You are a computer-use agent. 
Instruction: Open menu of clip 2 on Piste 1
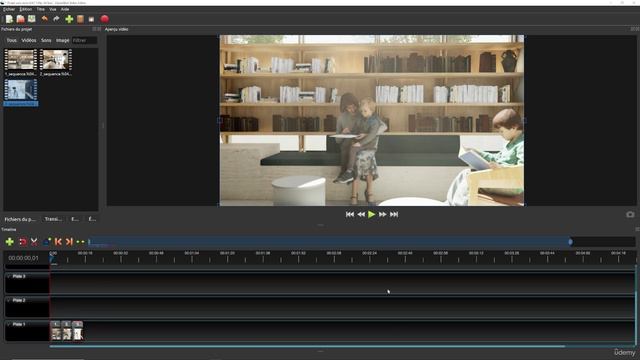pos(66,324)
